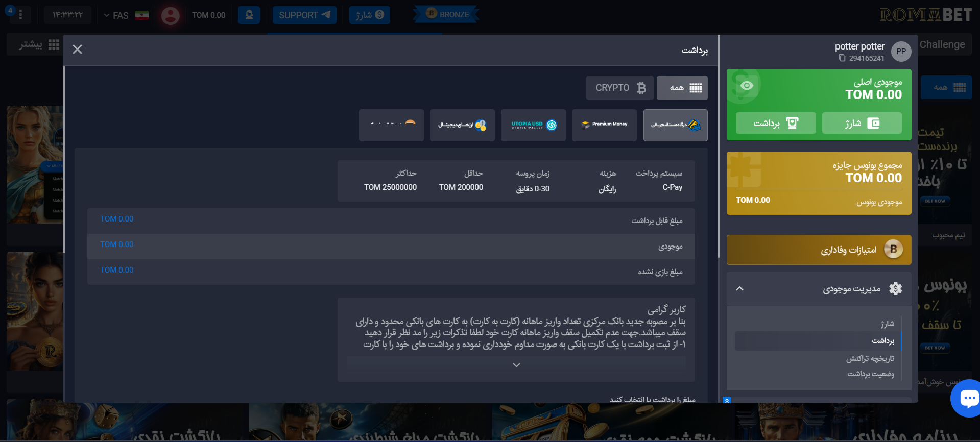Open وضعیت برداشت withdrawal status
This screenshot has height=442, width=980.
point(871,374)
